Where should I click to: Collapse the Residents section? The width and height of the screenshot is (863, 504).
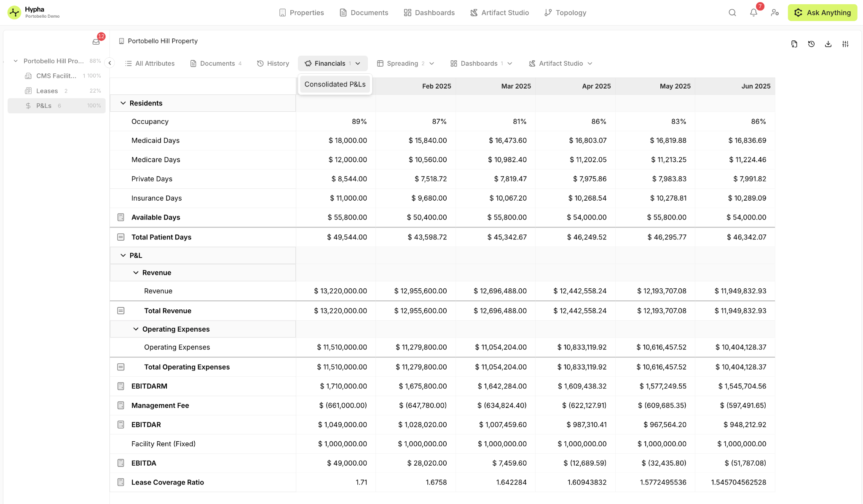(123, 103)
